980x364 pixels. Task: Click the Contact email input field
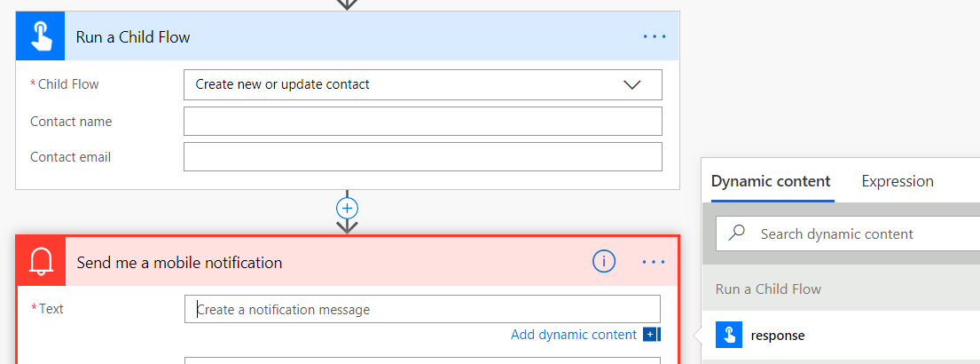[x=422, y=157]
